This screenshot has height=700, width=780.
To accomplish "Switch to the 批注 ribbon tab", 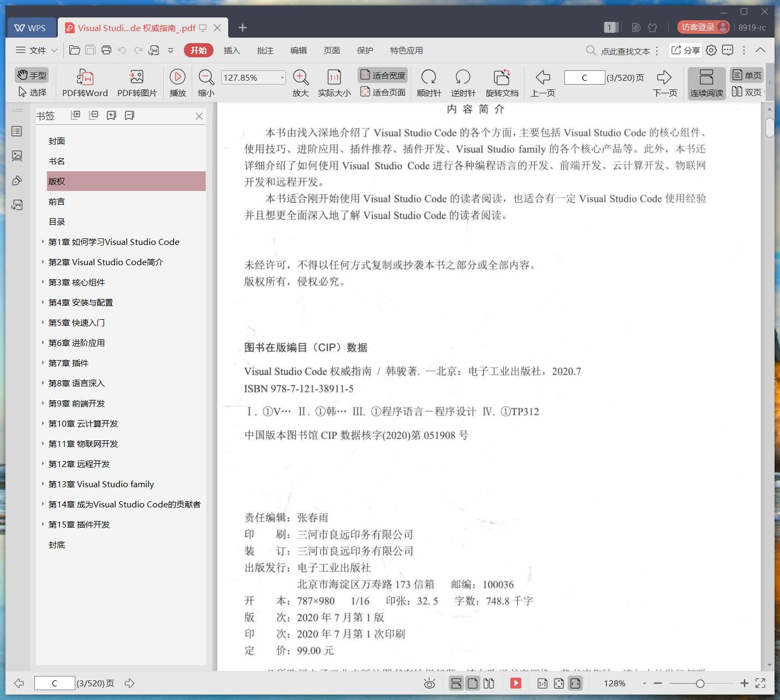I will coord(265,50).
